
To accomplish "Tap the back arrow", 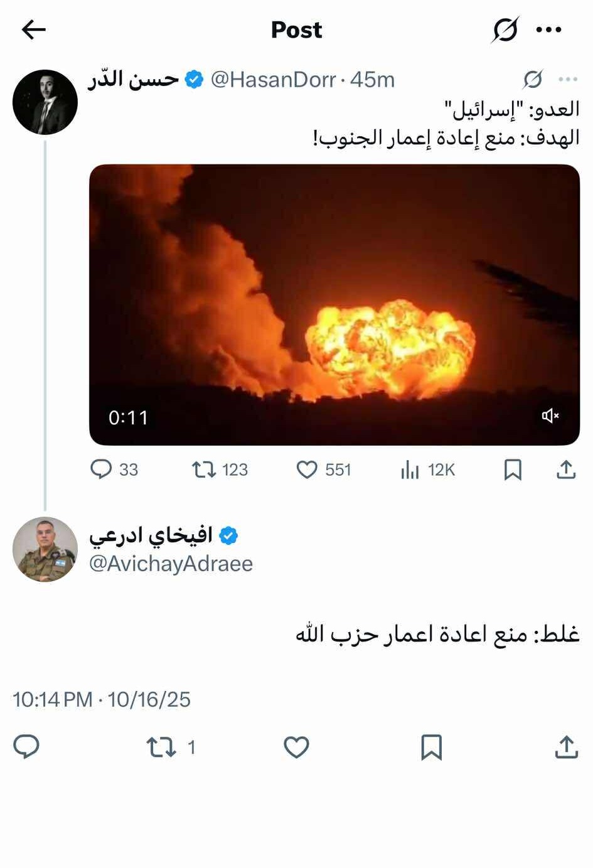I will pos(33,29).
